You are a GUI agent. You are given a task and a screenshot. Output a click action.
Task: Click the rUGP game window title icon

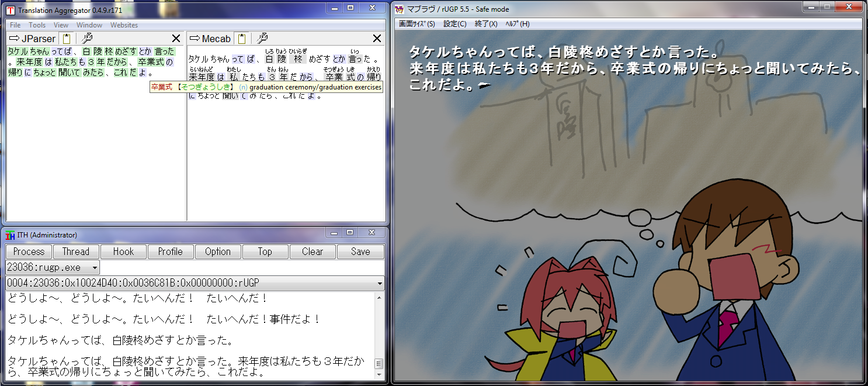(400, 9)
